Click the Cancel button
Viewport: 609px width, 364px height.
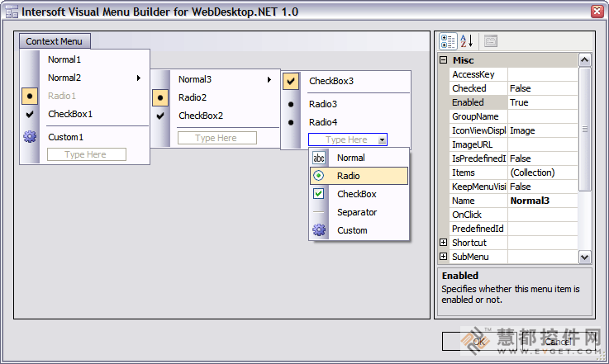(x=558, y=342)
